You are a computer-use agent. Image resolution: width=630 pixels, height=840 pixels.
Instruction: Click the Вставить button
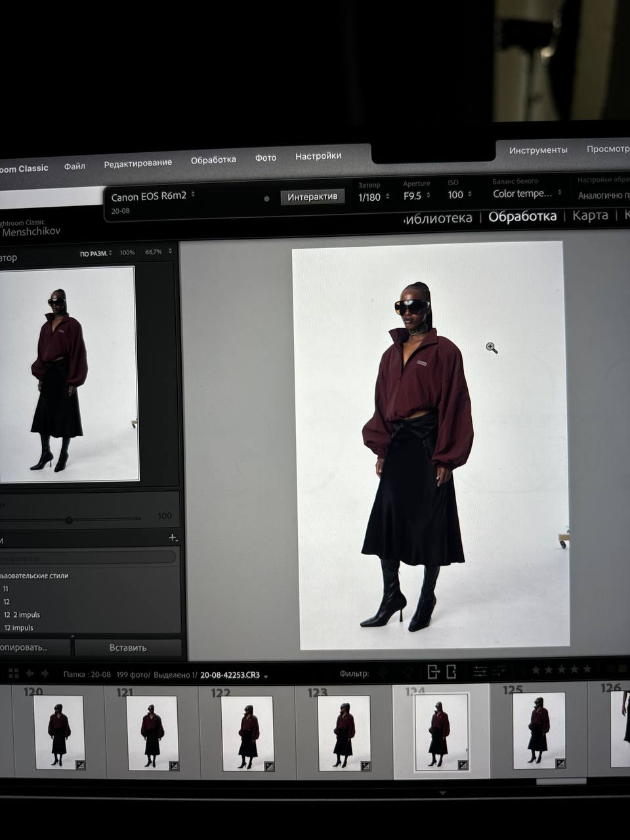(128, 648)
